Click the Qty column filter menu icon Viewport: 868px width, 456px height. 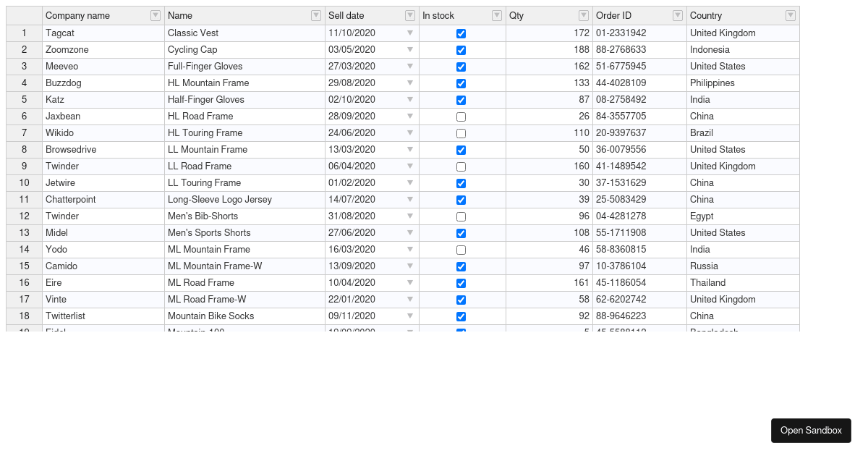click(x=584, y=16)
